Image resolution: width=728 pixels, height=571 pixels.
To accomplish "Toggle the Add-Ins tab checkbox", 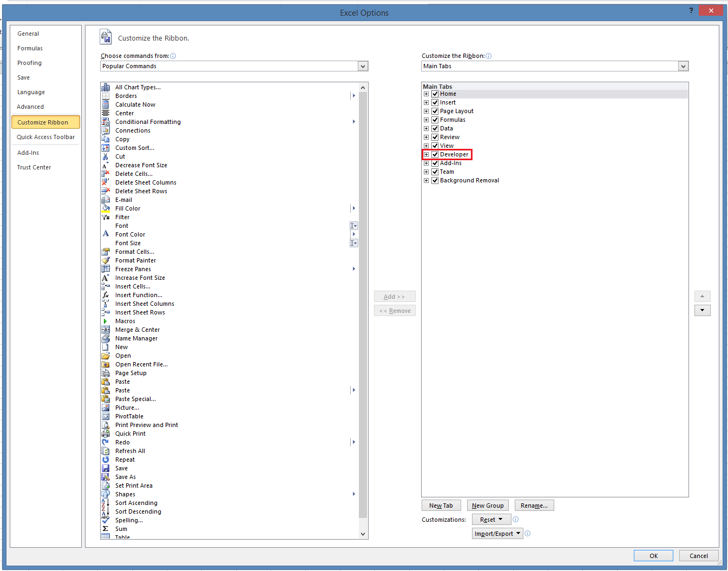I will click(435, 163).
